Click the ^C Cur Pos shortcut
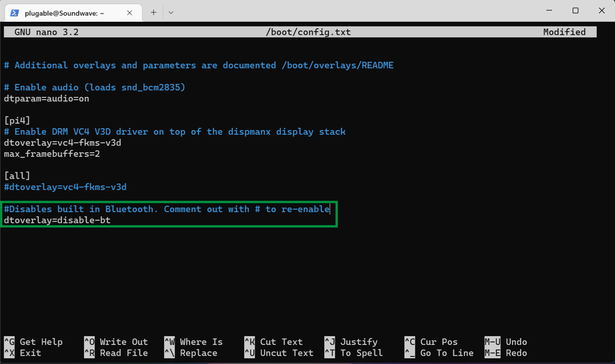This screenshot has width=615, height=364. 431,342
